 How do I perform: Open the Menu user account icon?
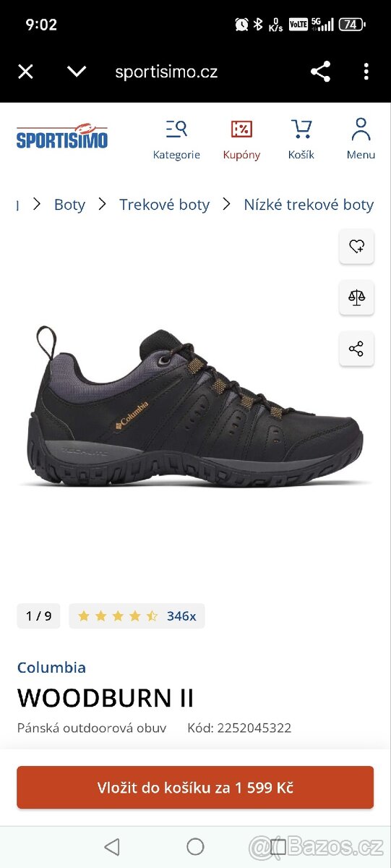(361, 139)
